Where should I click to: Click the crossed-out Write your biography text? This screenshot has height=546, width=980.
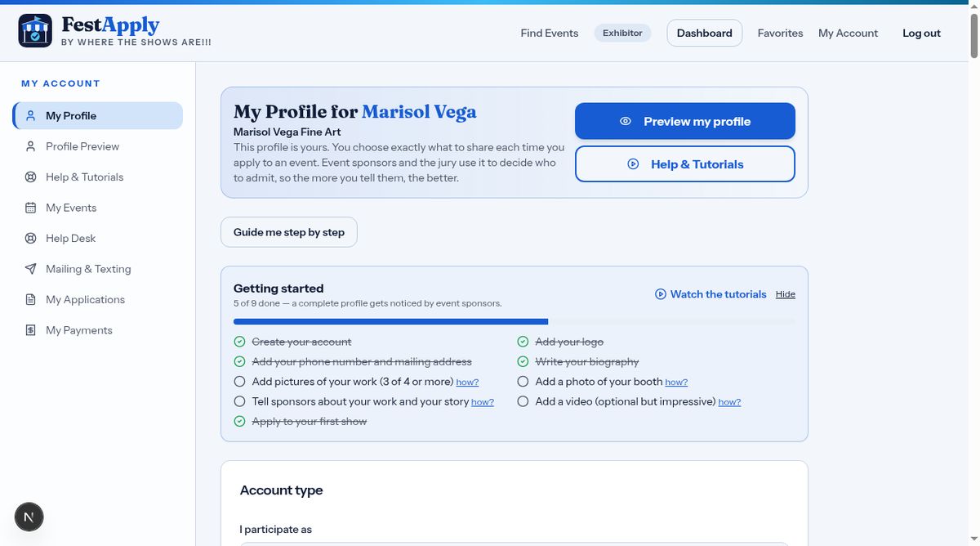click(x=587, y=361)
